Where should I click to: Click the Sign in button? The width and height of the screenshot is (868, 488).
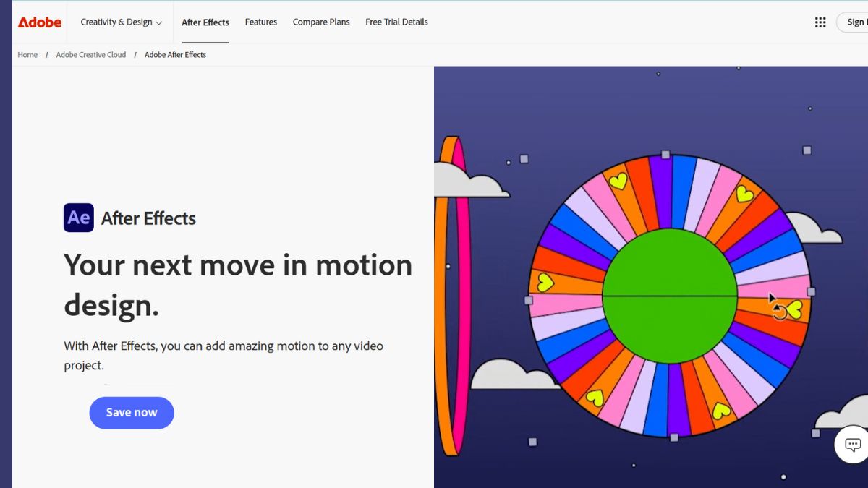tap(853, 22)
